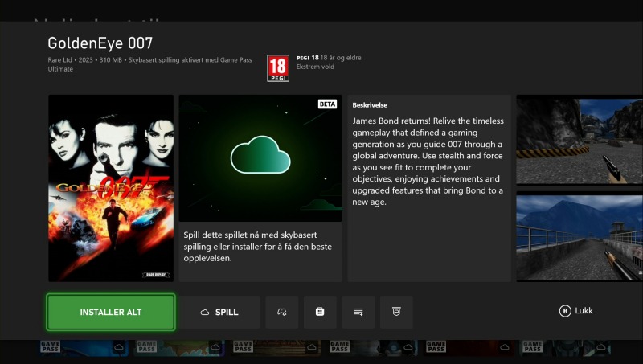643x364 pixels.
Task: Open the Beskrivelse description panel
Action: click(429, 188)
